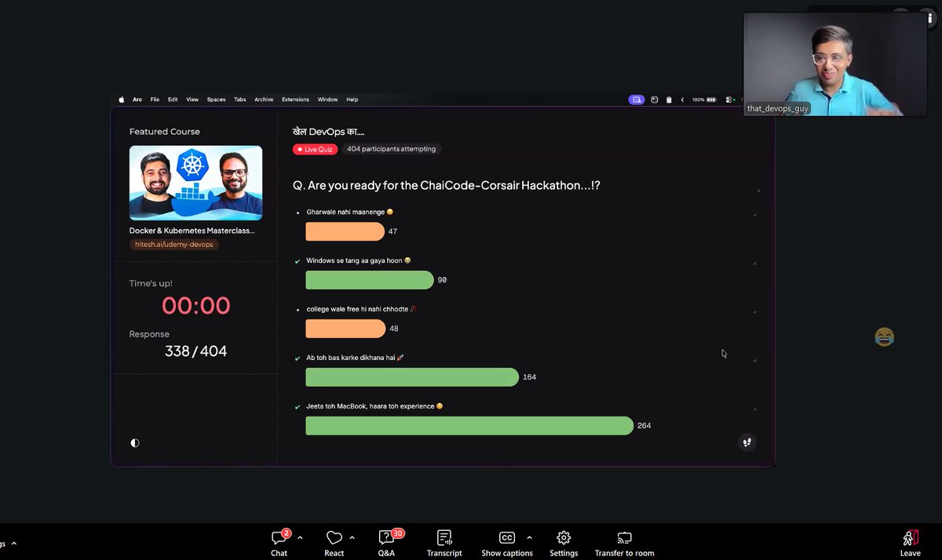Viewport: 942px width, 560px height.
Task: Click the green bar showing 90 votes
Action: click(370, 280)
